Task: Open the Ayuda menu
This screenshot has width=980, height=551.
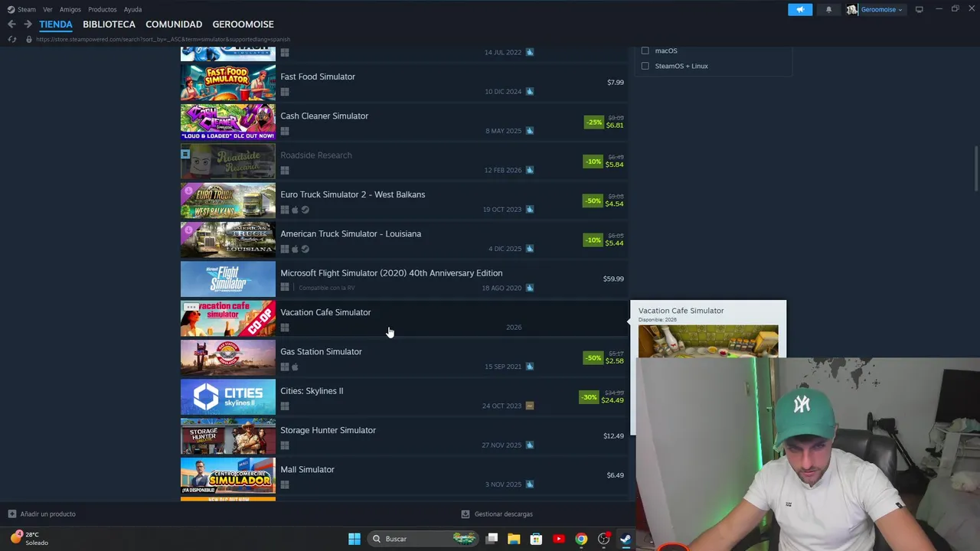Action: (132, 9)
